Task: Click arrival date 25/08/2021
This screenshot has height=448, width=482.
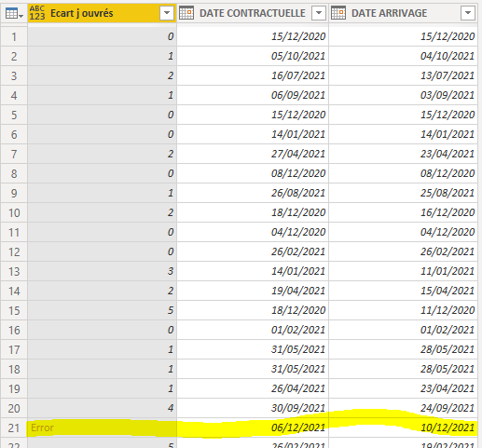Action: 403,193
